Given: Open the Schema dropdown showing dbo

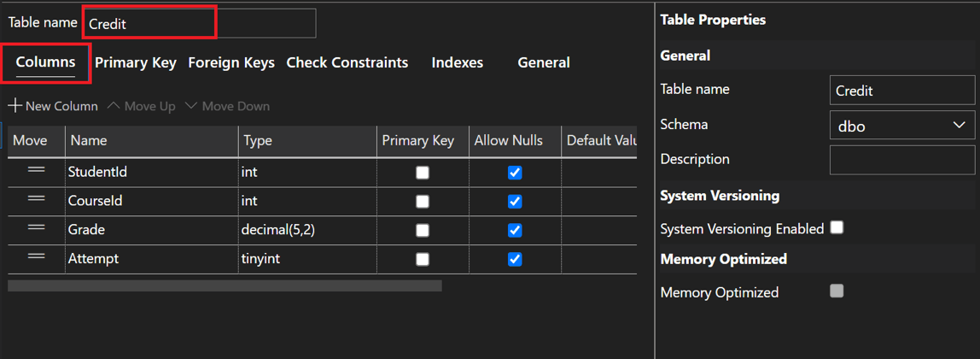Looking at the screenshot, I should (901, 126).
